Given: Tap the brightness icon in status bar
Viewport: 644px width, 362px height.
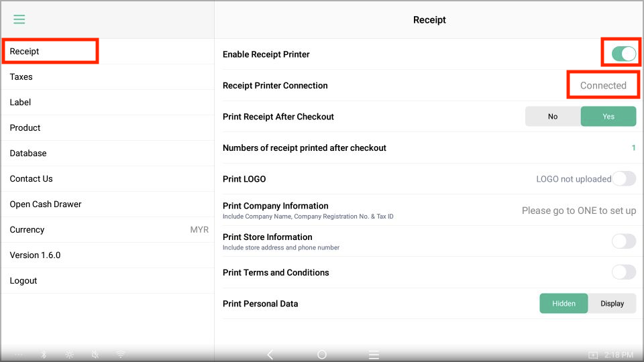Looking at the screenshot, I should point(69,355).
